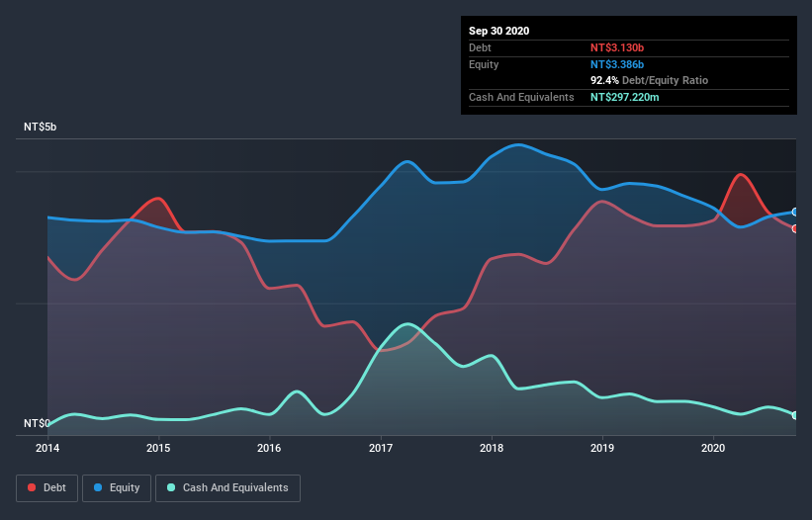Click the 92.4% Debt/Equity Ratio text
The width and height of the screenshot is (812, 520).
tap(650, 80)
